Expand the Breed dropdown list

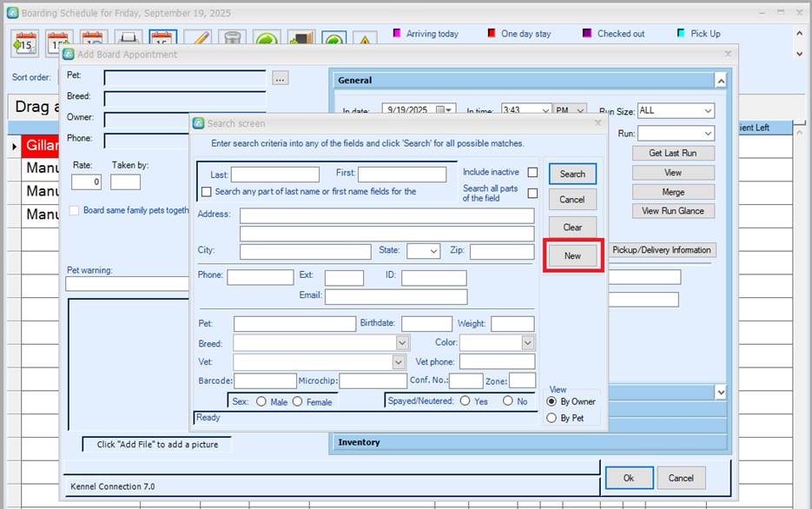point(401,343)
